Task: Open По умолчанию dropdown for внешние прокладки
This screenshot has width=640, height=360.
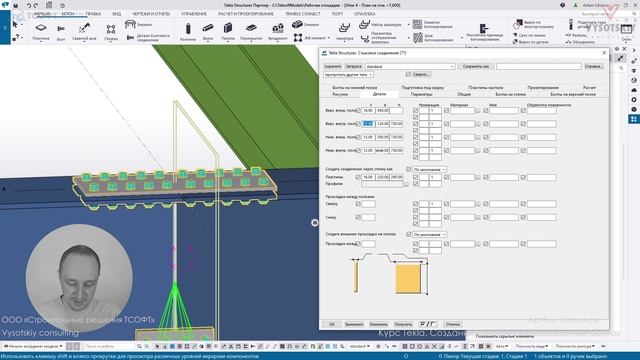Action: click(429, 235)
